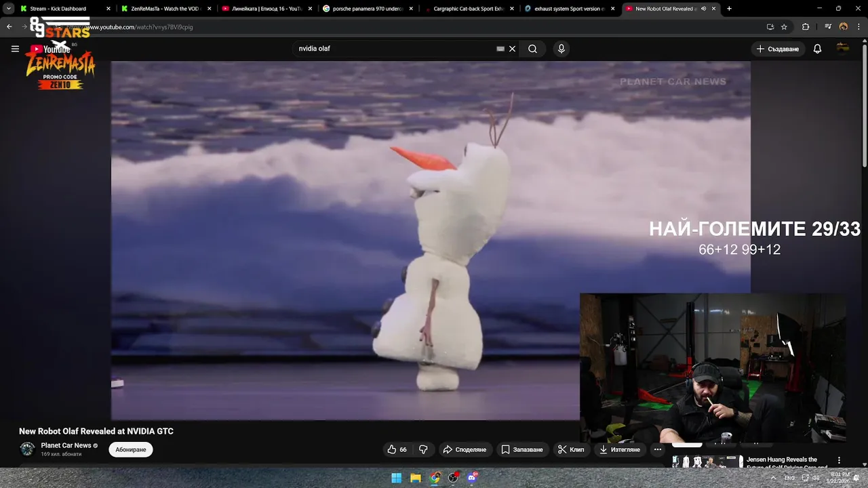Mute tab via speaker icon on Olaf tab
The height and width of the screenshot is (488, 868).
coord(703,9)
